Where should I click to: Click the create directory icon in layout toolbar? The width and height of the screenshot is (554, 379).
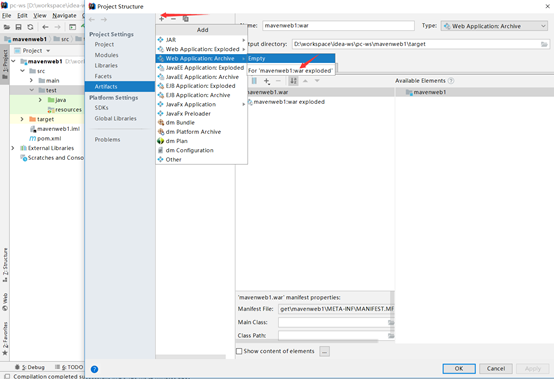254,81
